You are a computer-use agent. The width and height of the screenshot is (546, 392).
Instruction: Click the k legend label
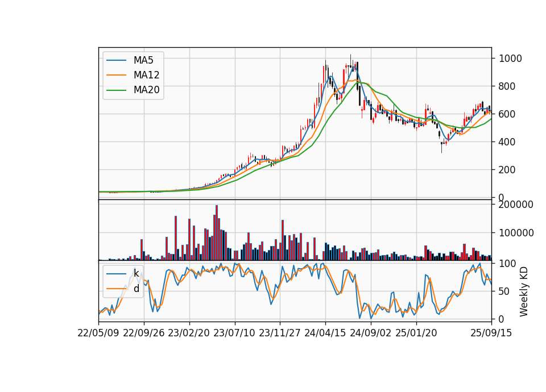pos(136,273)
